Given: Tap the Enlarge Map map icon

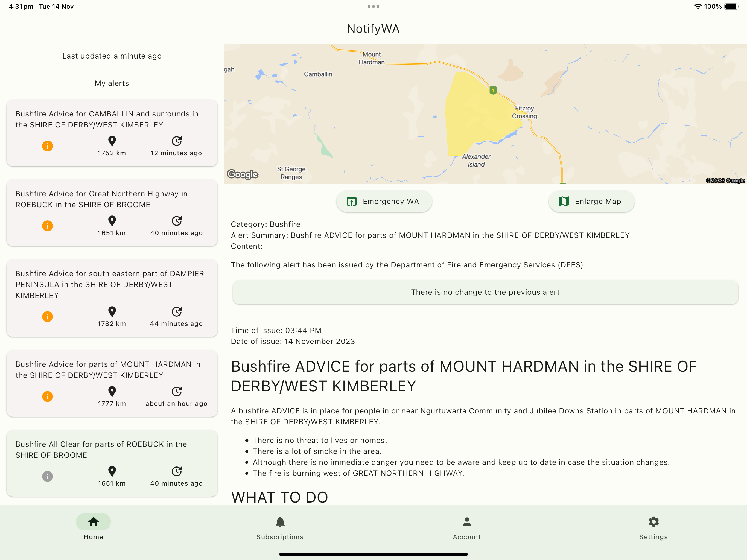Looking at the screenshot, I should click(564, 201).
